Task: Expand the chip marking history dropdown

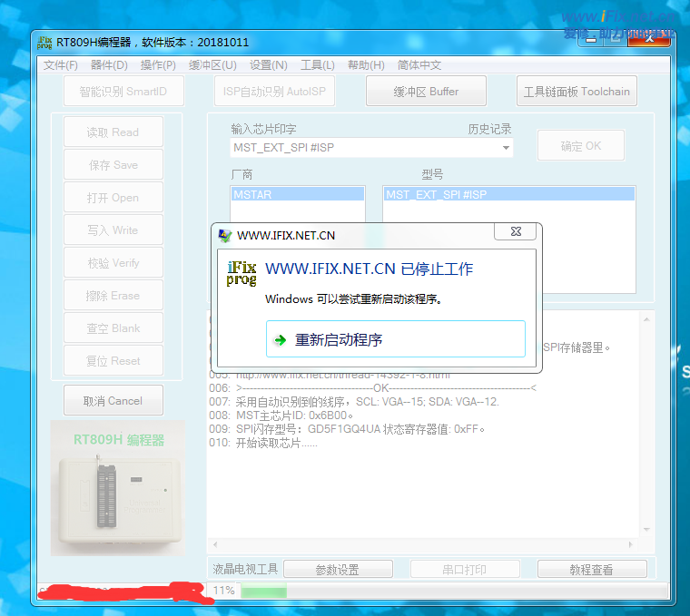Action: pos(506,148)
